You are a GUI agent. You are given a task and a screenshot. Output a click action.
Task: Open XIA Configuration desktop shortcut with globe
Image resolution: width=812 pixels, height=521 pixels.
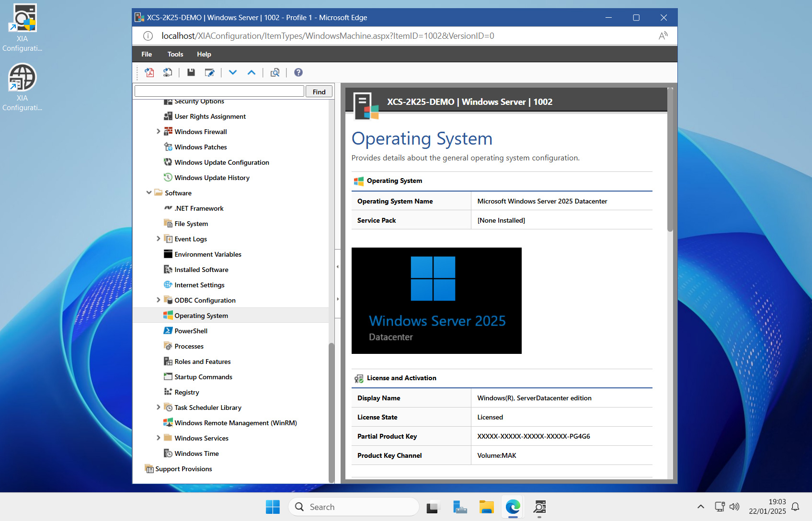pyautogui.click(x=22, y=88)
